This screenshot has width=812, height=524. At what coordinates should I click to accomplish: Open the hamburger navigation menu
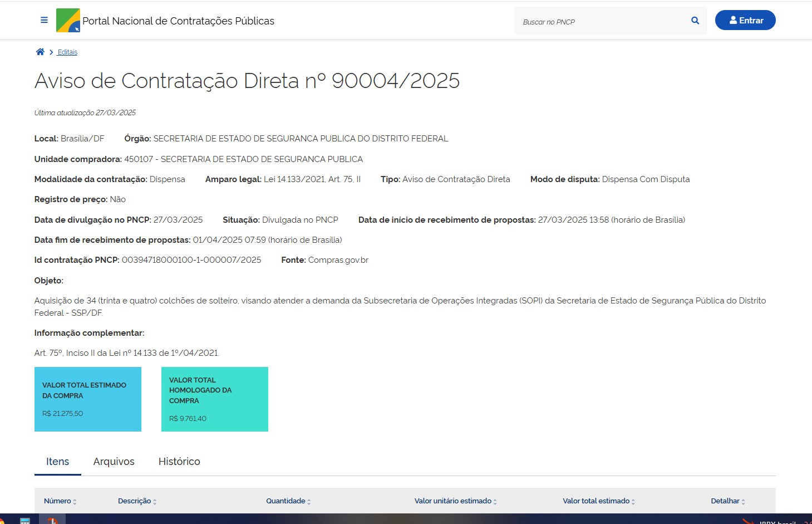(x=44, y=20)
